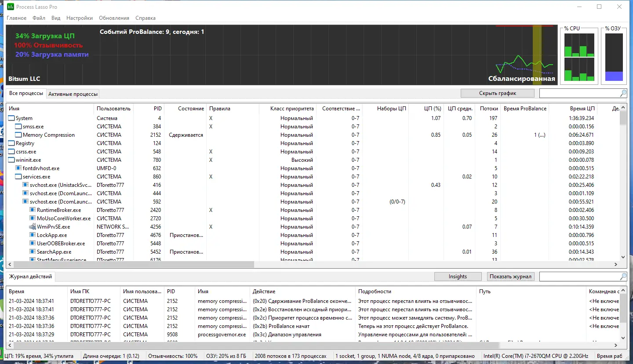Image resolution: width=633 pixels, height=364 pixels.
Task: Click the fontdrvhost.exe process icon
Action: [18, 168]
